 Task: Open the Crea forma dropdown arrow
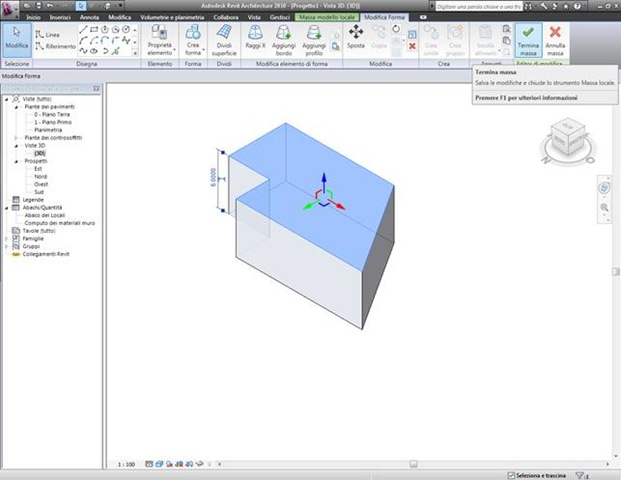tap(203, 50)
